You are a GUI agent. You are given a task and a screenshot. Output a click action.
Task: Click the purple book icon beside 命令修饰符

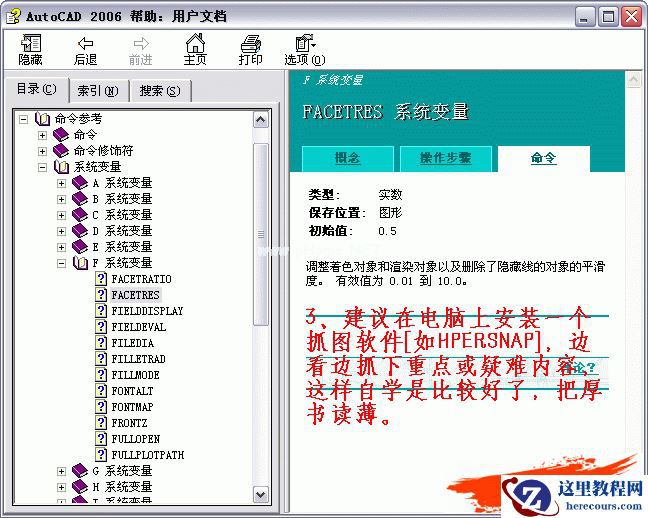61,151
